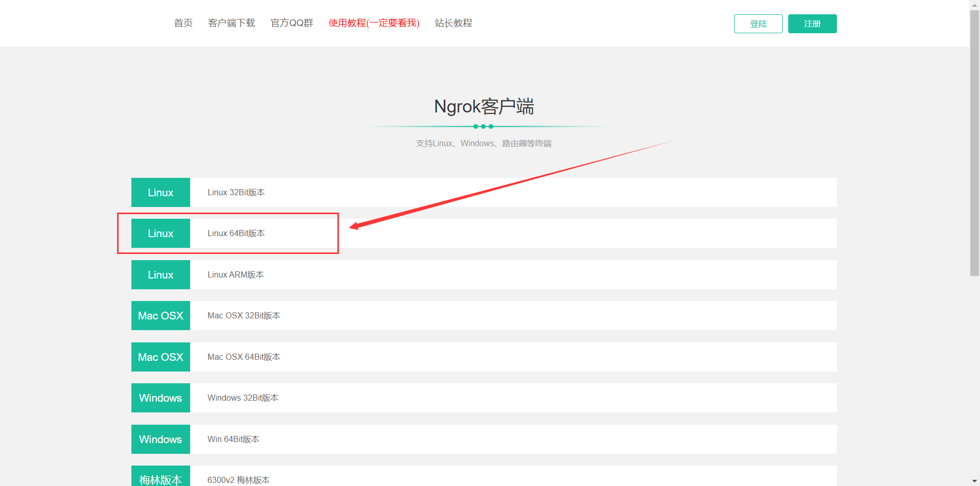The width and height of the screenshot is (980, 486).
Task: Click the scrollbar up arrow
Action: point(975,5)
